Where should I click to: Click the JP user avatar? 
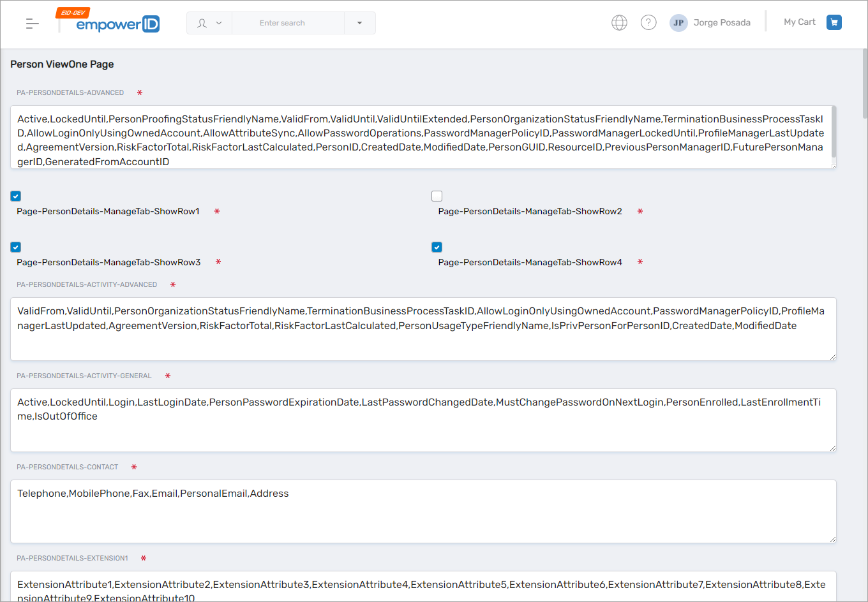tap(678, 23)
